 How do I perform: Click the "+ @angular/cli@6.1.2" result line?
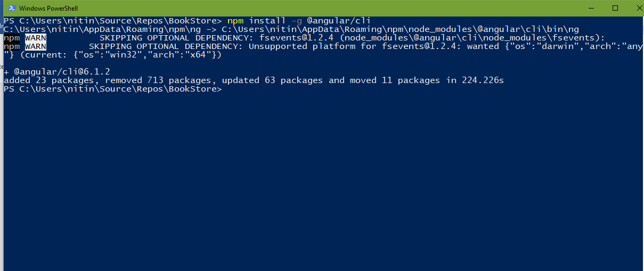coord(56,72)
